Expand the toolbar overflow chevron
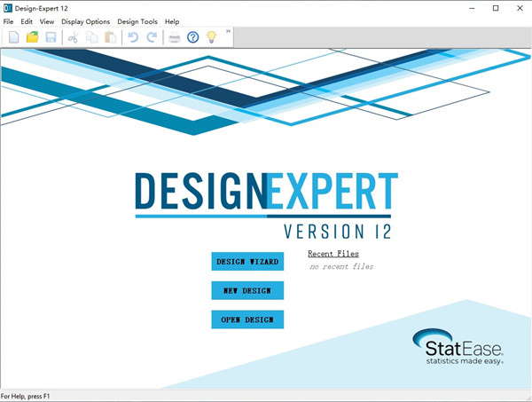The height and width of the screenshot is (402, 532). point(229,32)
